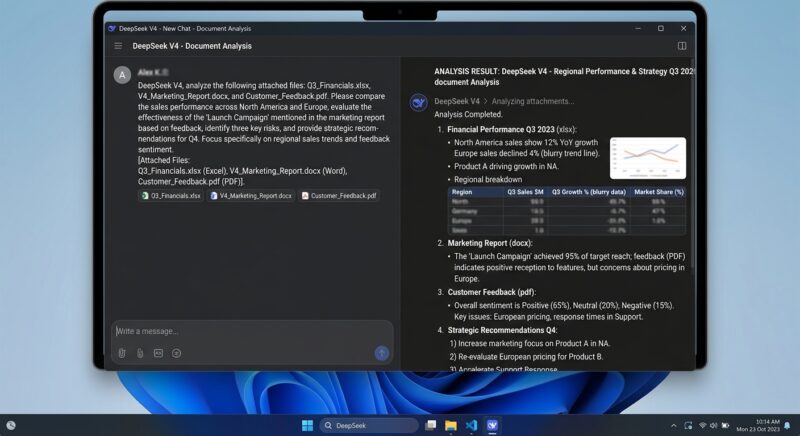This screenshot has width=800, height=436.
Task: Show hidden tray icons chevron
Action: pyautogui.click(x=673, y=425)
